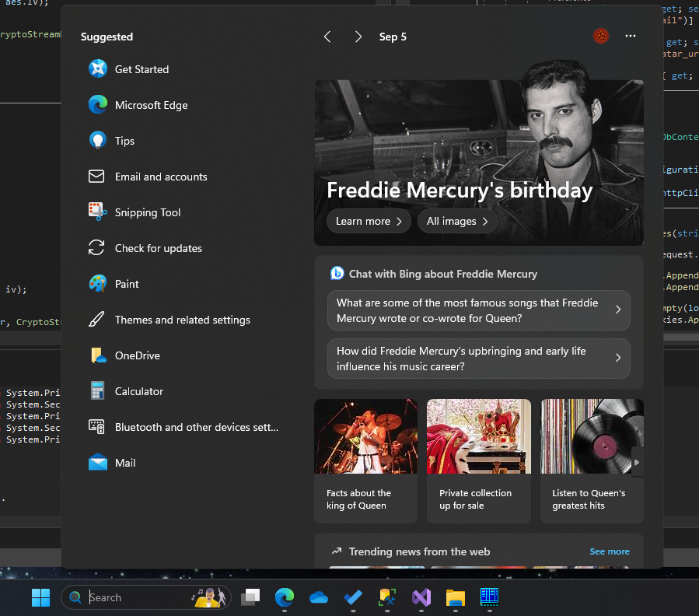Open the Mail app icon
The image size is (699, 616).
coord(98,463)
